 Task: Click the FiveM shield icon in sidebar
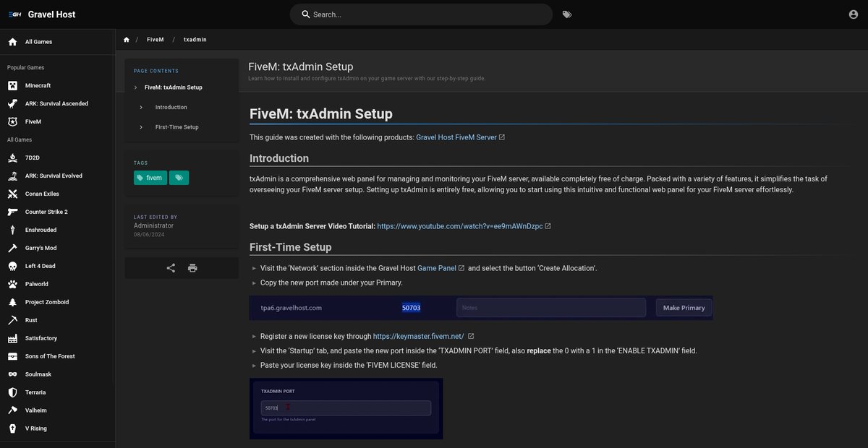click(12, 121)
